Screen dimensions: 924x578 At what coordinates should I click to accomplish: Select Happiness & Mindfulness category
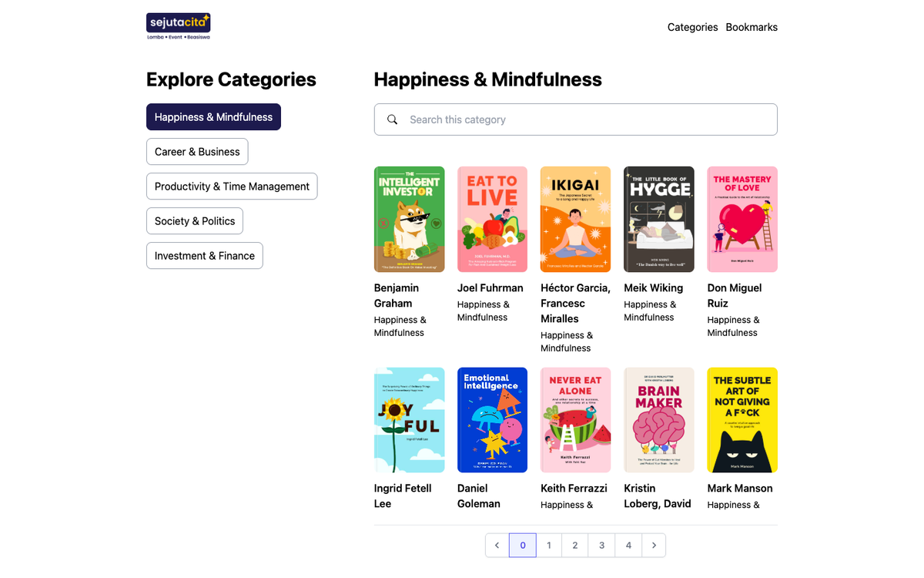pos(213,117)
